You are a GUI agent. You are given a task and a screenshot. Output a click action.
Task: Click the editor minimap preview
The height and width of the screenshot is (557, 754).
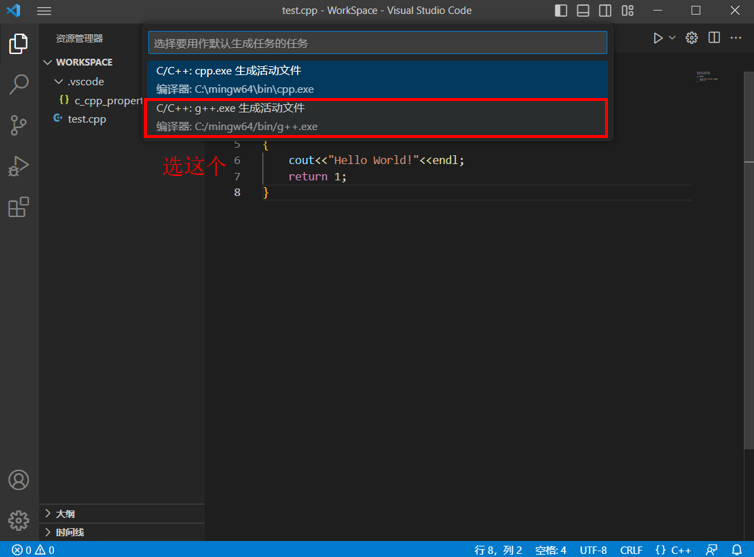pos(707,77)
